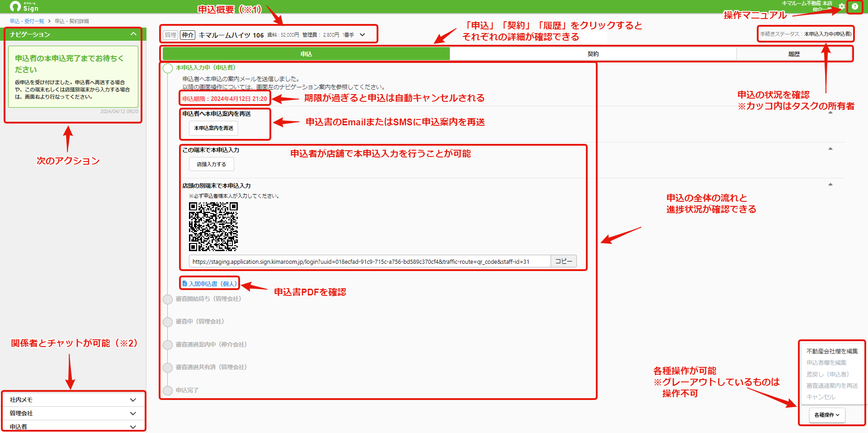This screenshot has width=868, height=433.
Task: Click the 2024/04/12 09:20 timestamp
Action: 119,111
